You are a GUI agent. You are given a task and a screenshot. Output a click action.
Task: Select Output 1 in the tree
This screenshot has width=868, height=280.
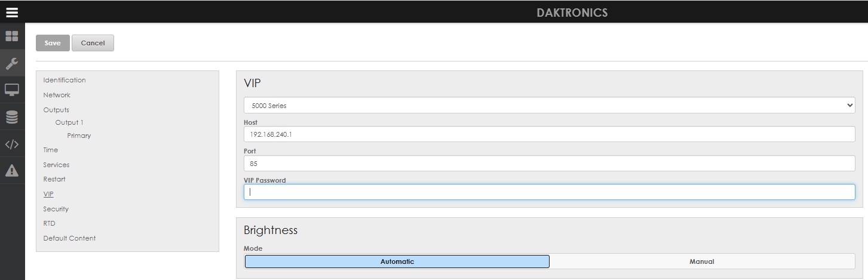coord(69,122)
